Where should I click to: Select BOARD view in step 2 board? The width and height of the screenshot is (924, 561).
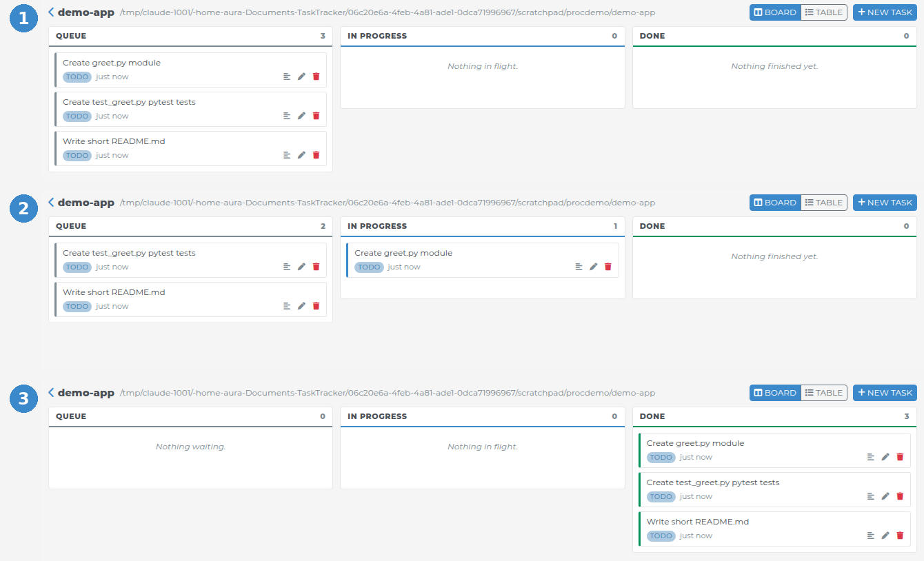pyautogui.click(x=775, y=203)
